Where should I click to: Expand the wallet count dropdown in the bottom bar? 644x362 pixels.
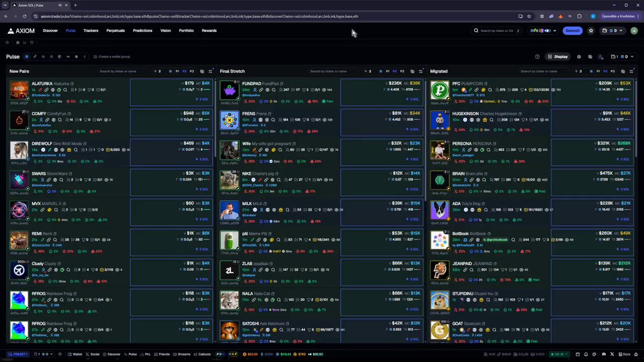[x=44, y=354]
